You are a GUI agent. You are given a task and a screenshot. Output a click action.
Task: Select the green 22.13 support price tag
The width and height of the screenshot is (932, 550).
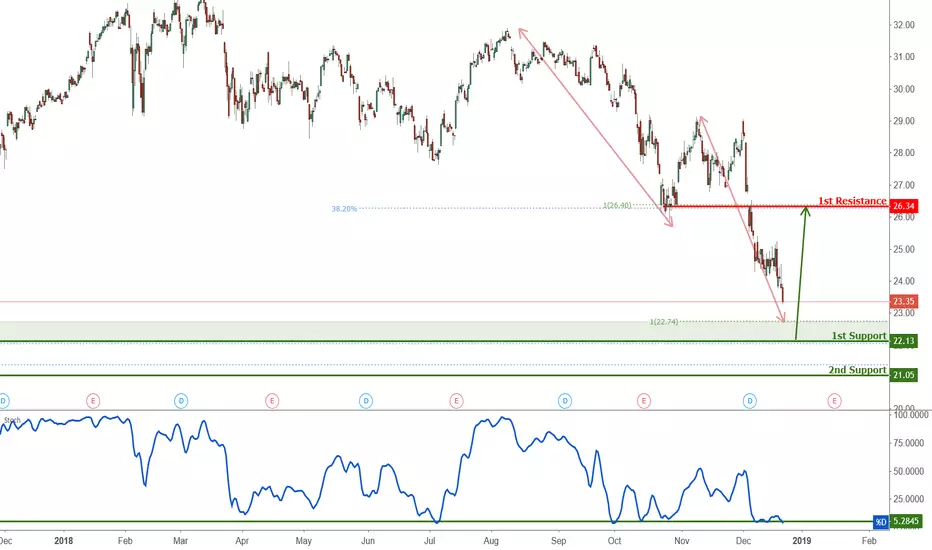903,341
